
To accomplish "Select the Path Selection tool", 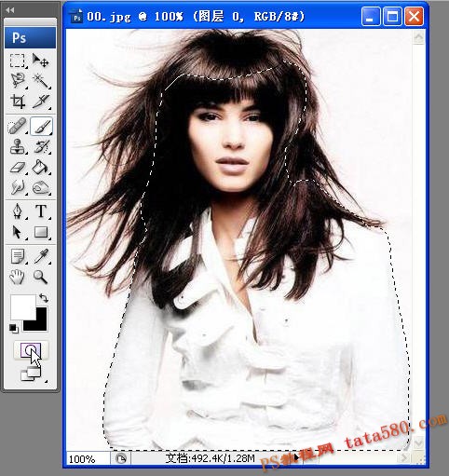I will (x=18, y=232).
